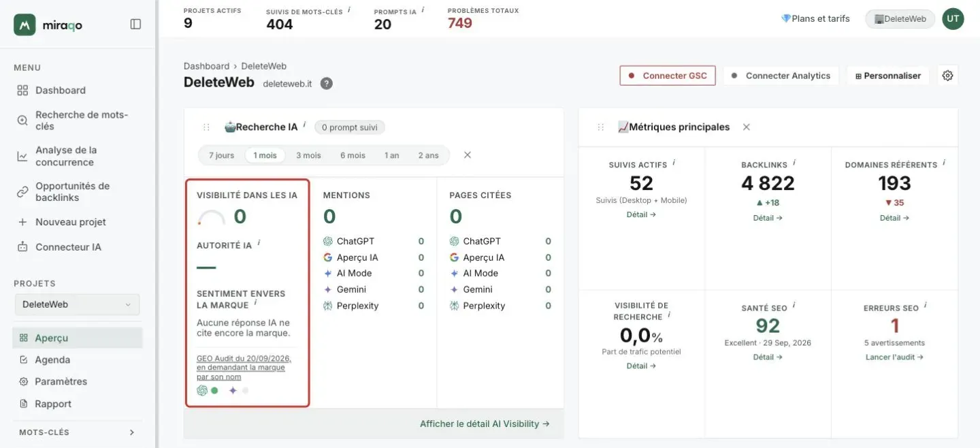Open the Personnaliser button
The image size is (980, 448).
pos(887,76)
